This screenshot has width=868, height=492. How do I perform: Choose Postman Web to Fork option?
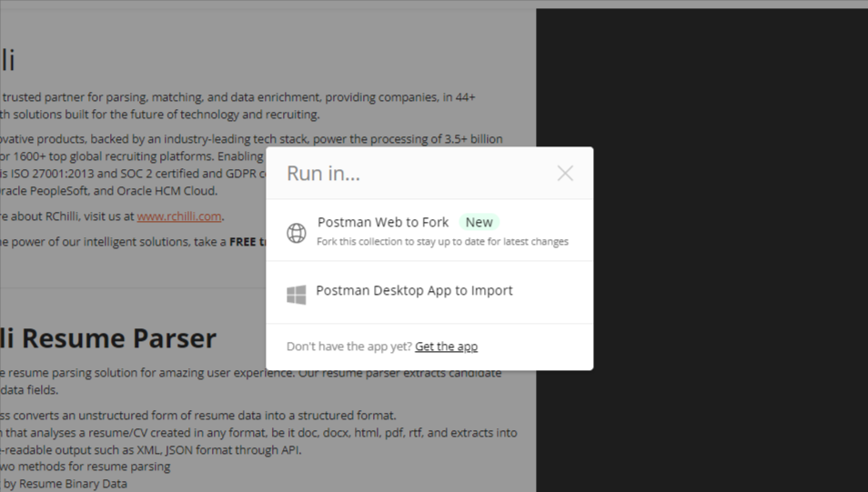[x=429, y=231]
